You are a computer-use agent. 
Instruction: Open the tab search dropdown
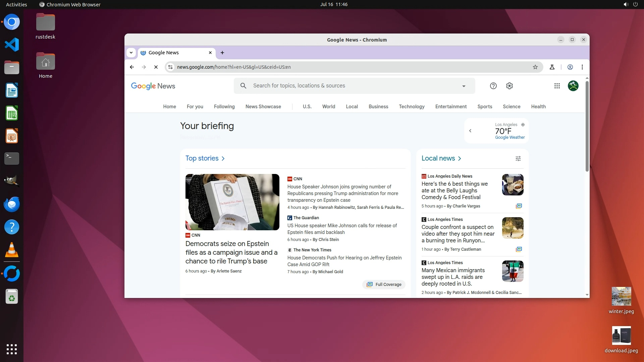[131, 53]
